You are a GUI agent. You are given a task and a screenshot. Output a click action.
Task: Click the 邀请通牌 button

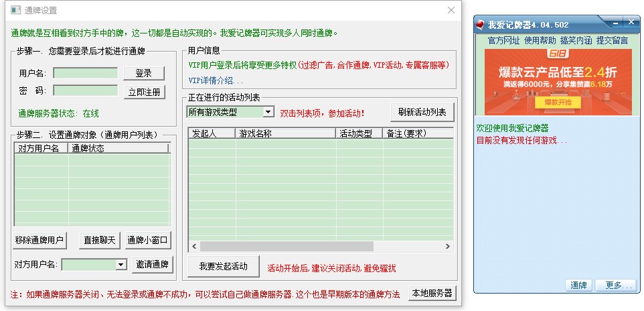[153, 265]
